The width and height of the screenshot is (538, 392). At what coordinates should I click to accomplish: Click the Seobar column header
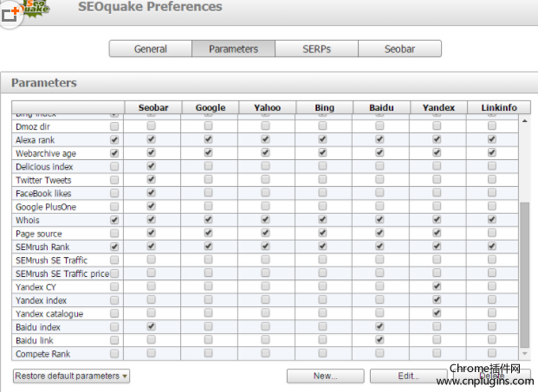pyautogui.click(x=153, y=107)
